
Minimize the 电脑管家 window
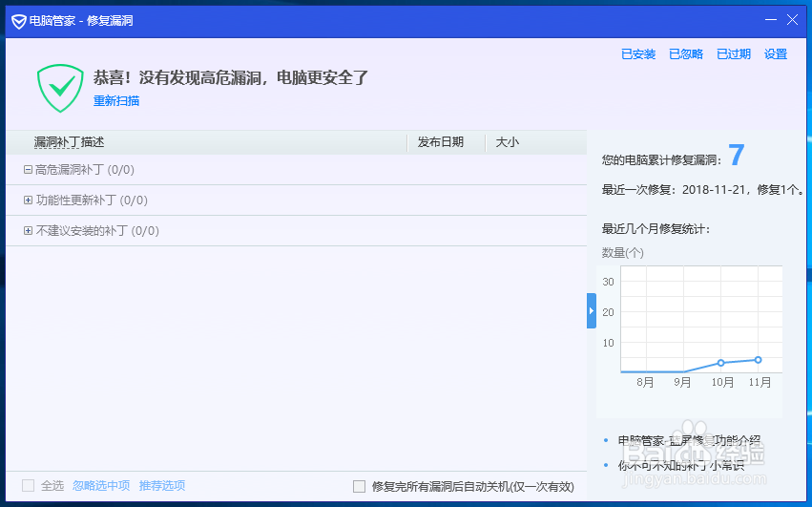(x=771, y=20)
